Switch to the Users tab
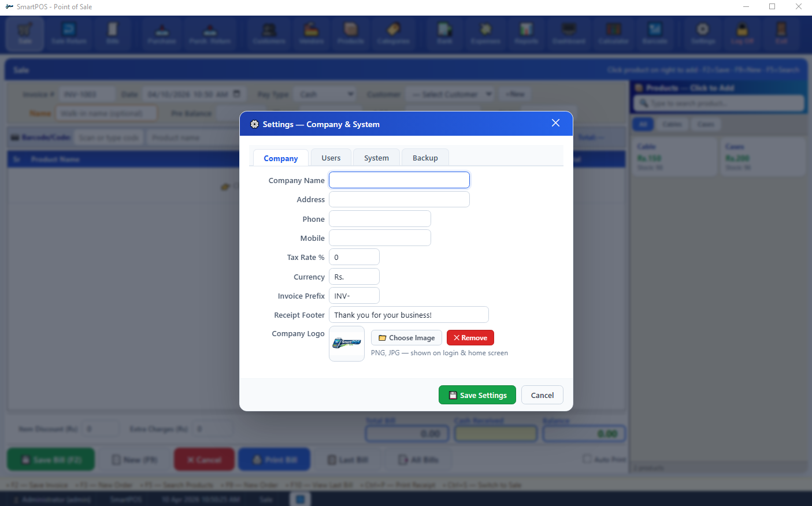Image resolution: width=812 pixels, height=506 pixels. (331, 158)
